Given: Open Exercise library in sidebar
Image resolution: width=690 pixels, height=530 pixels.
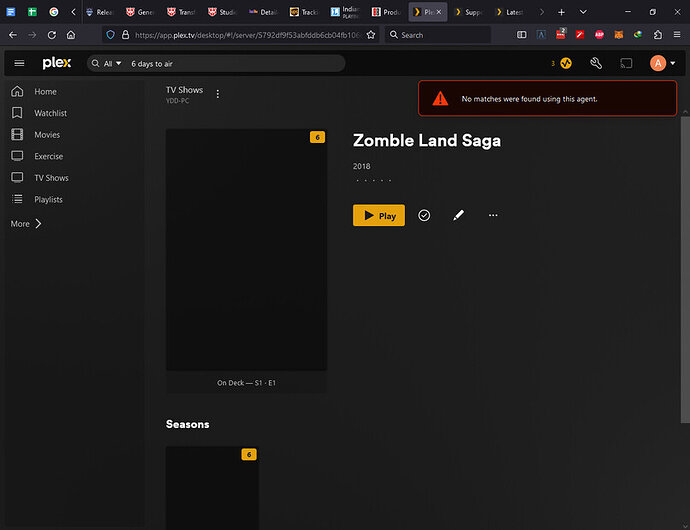Looking at the screenshot, I should tap(48, 156).
